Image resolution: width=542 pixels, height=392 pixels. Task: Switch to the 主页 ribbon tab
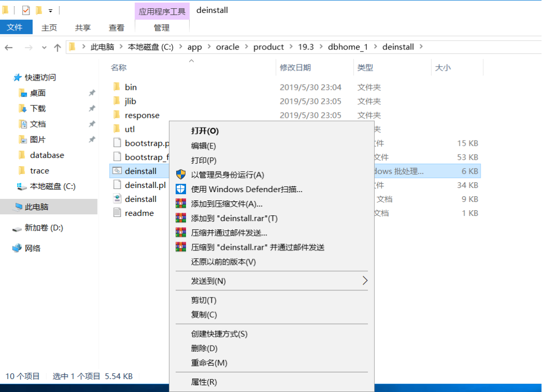(49, 27)
